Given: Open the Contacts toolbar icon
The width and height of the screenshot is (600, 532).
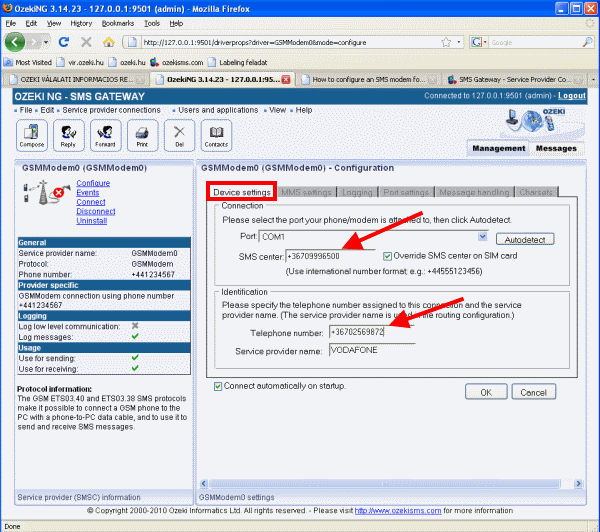Looking at the screenshot, I should click(216, 135).
